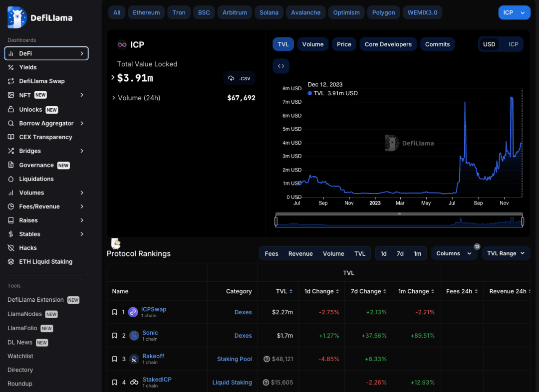Click the Hacks shield icon
The width and height of the screenshot is (539, 392).
[x=11, y=248]
